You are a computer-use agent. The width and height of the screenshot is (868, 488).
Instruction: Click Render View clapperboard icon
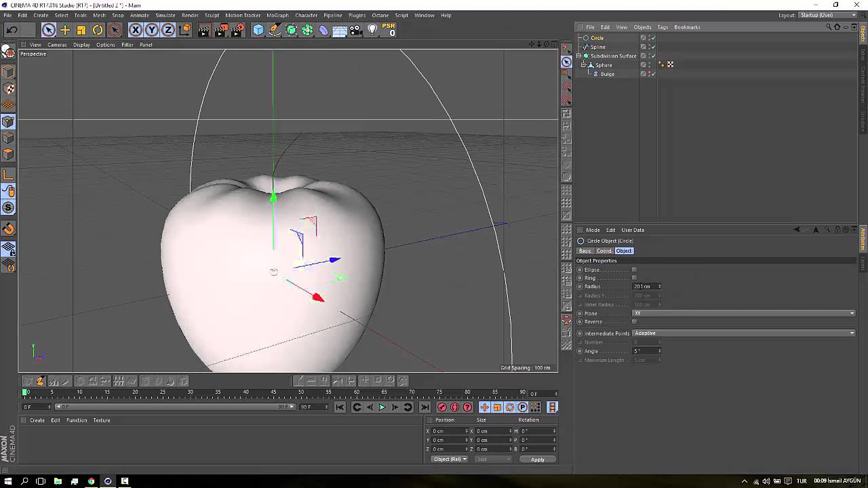[x=203, y=30]
